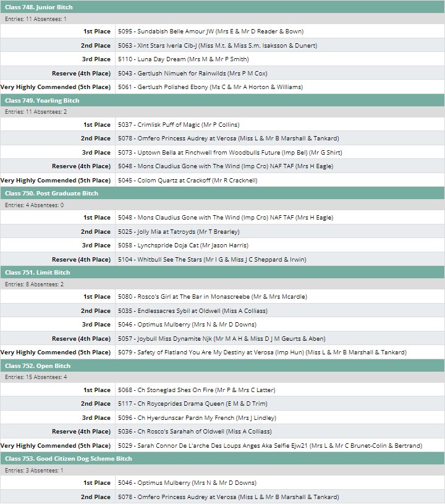
Task: Click 'Very Highly Commended (5th Place)' in Class 752
Action: [x=56, y=445]
